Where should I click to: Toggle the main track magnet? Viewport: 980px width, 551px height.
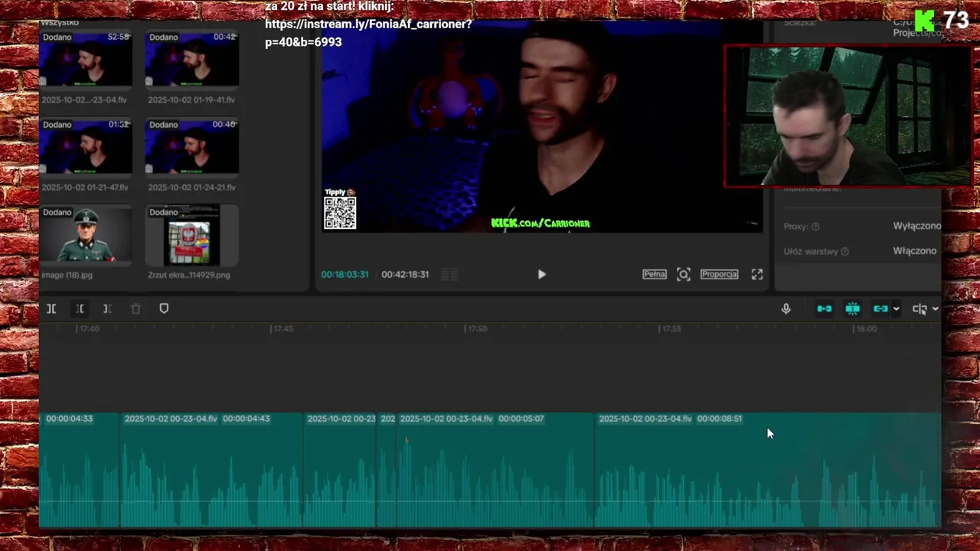click(x=825, y=309)
